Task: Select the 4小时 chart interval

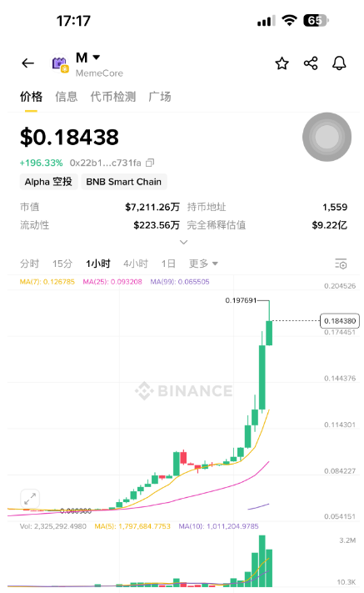Action: point(136,264)
